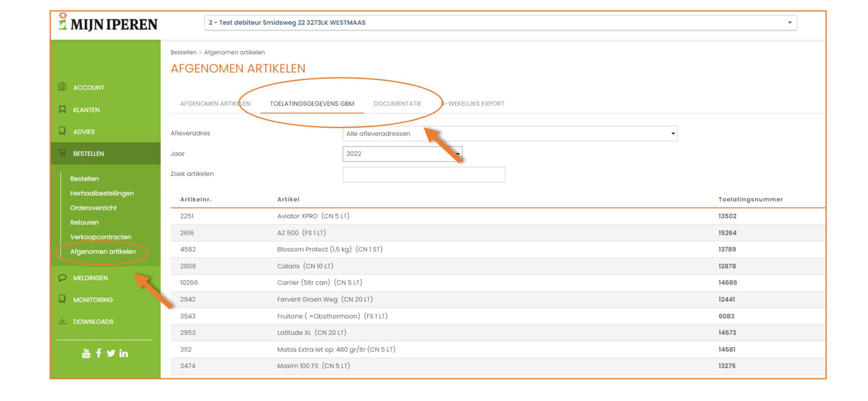The width and height of the screenshot is (868, 401).
Task: Click the Meldingen speech bubble icon
Action: 62,278
